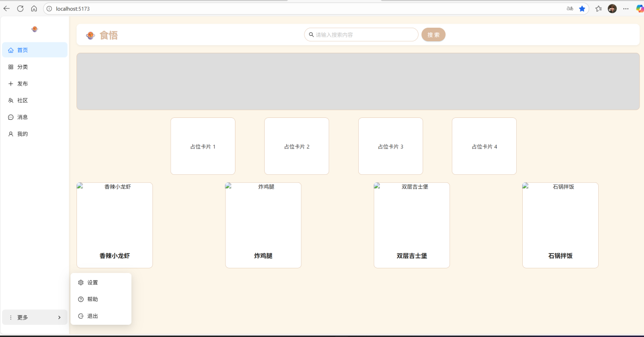Click the 消息 chat bubble icon
644x337 pixels.
click(x=11, y=117)
